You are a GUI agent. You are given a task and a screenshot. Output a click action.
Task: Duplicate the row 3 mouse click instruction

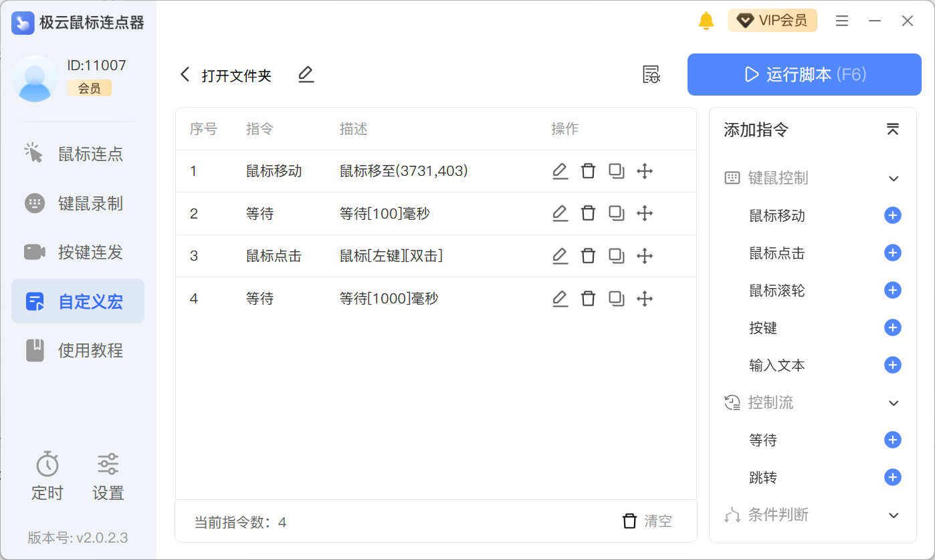616,256
